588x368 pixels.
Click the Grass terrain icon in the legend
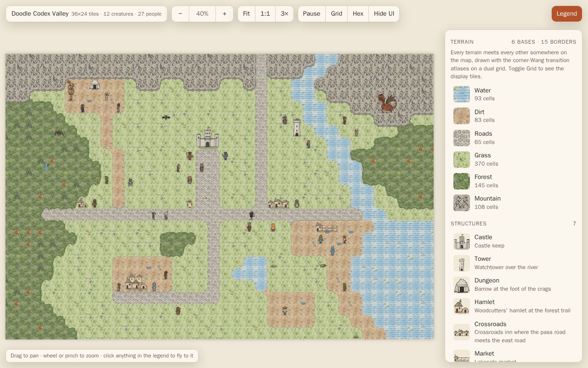point(462,159)
